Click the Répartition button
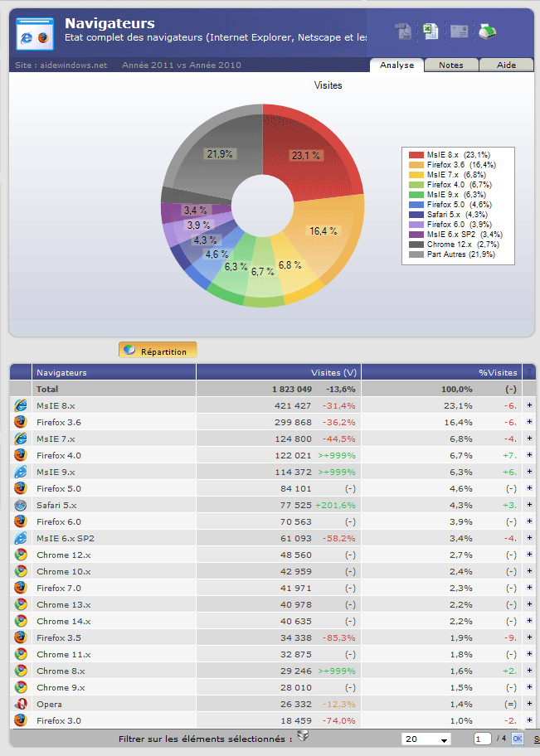 pos(158,351)
